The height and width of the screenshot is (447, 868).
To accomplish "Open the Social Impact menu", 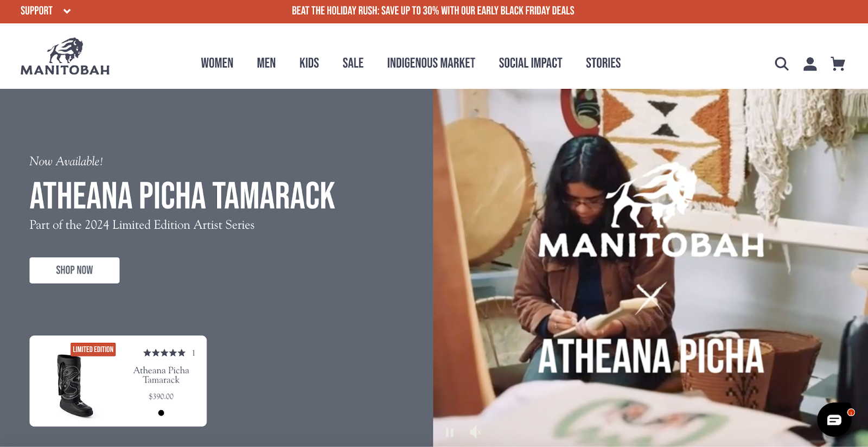I will (531, 63).
